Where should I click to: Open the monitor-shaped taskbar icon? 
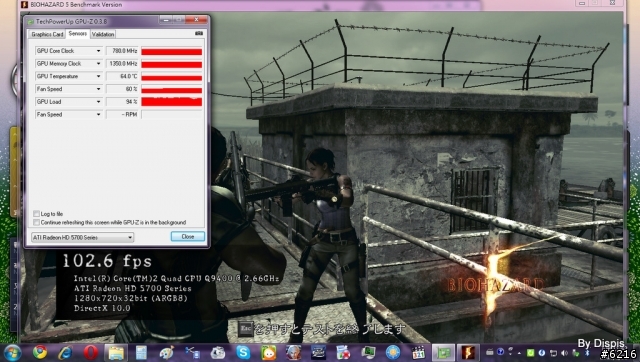(368, 353)
